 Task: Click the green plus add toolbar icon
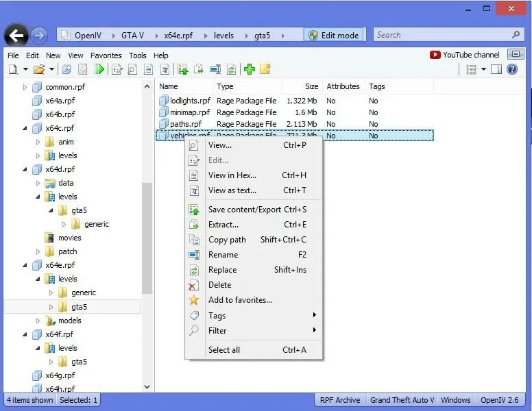[x=250, y=69]
